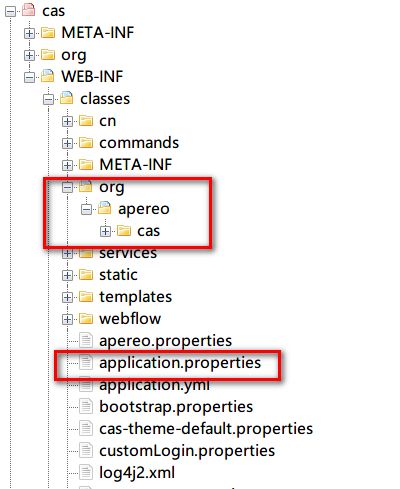
Task: Collapse the root cas node
Action: point(10,11)
